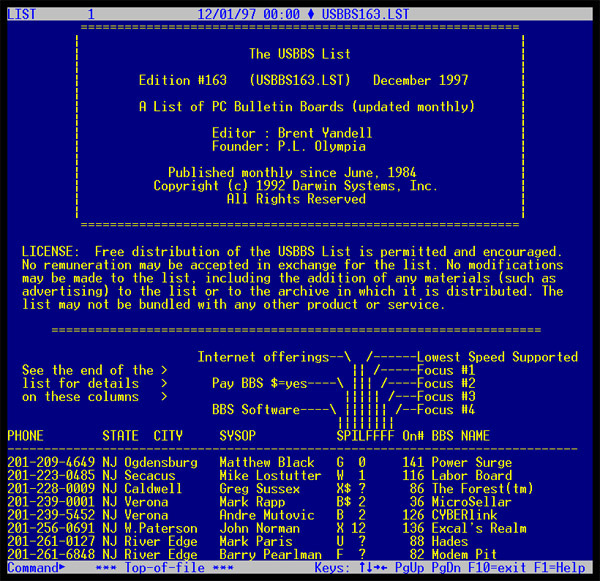Image resolution: width=600 pixels, height=581 pixels.
Task: Click city W.Paterson
Action: pyautogui.click(x=161, y=528)
